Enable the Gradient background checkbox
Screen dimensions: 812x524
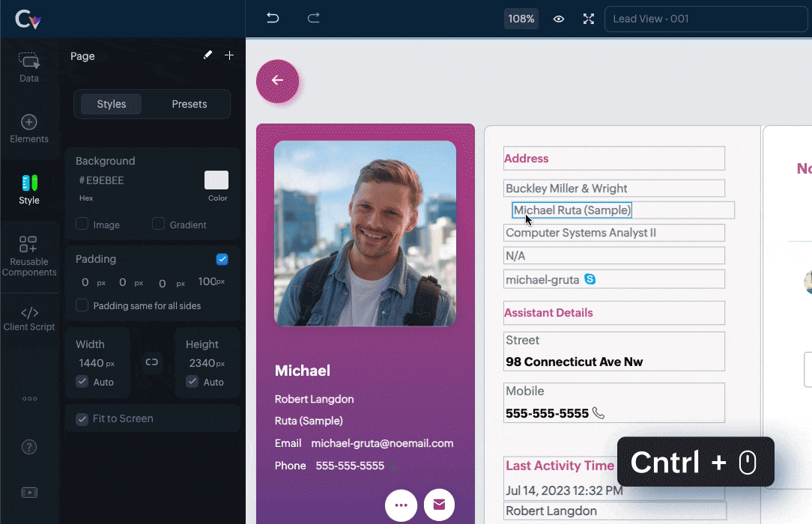[x=158, y=224]
